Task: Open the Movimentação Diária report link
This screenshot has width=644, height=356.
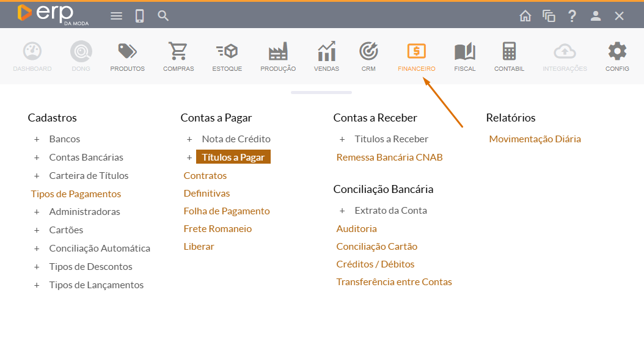Action: [x=535, y=139]
